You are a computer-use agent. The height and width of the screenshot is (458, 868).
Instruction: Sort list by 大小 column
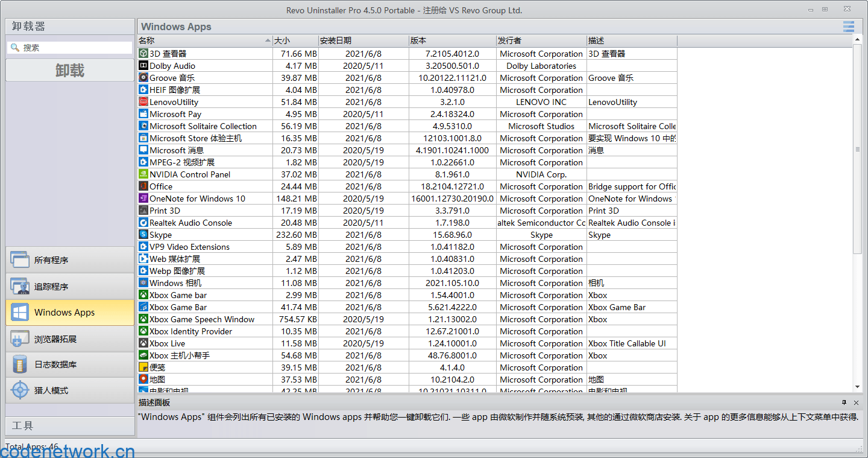click(295, 40)
